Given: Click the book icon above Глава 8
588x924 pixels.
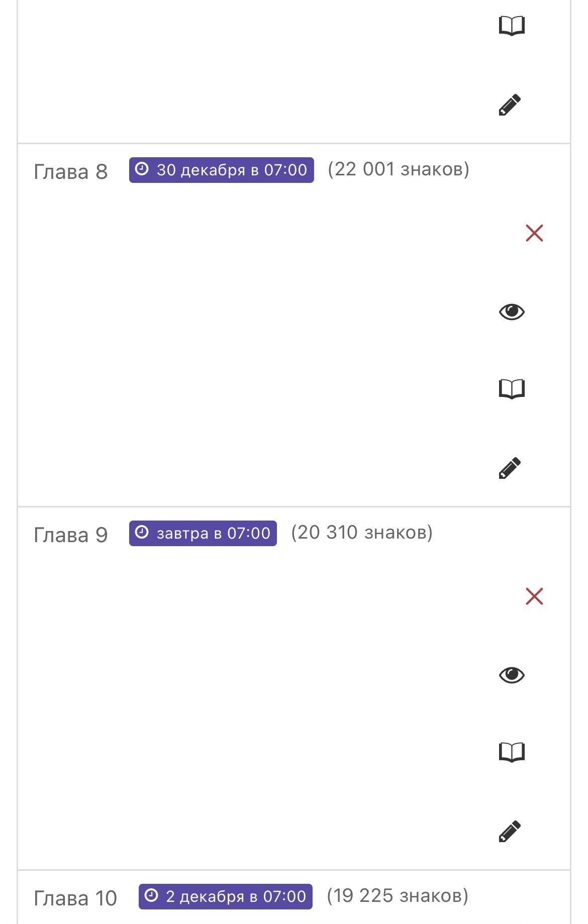Looking at the screenshot, I should 512,26.
